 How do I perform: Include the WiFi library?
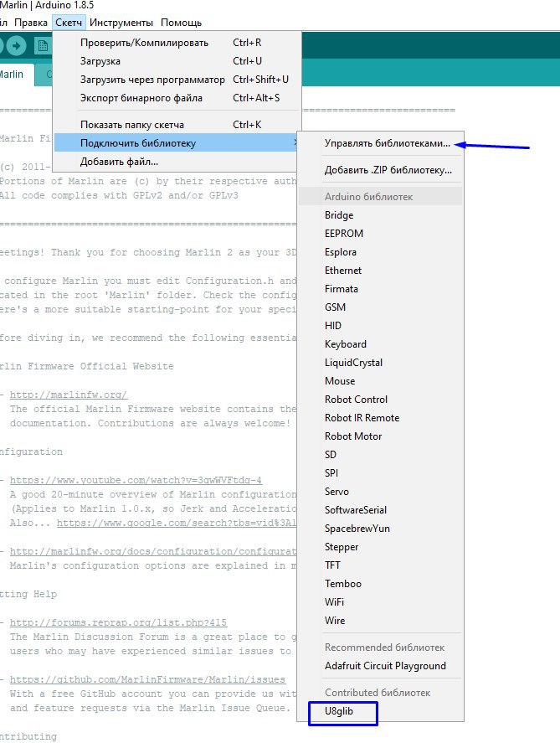[381, 602]
